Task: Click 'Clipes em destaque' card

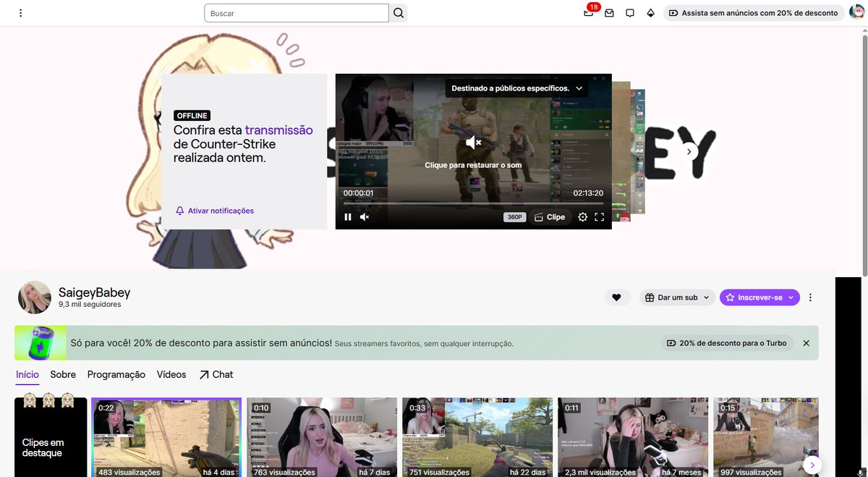Action: point(51,437)
